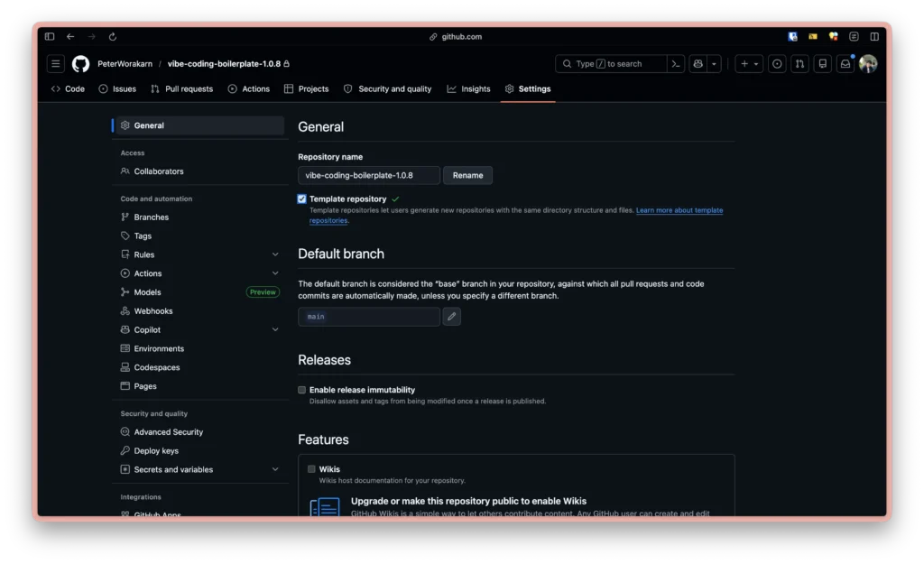The width and height of the screenshot is (924, 564).
Task: Toggle the browser sidebar icon
Action: (50, 36)
